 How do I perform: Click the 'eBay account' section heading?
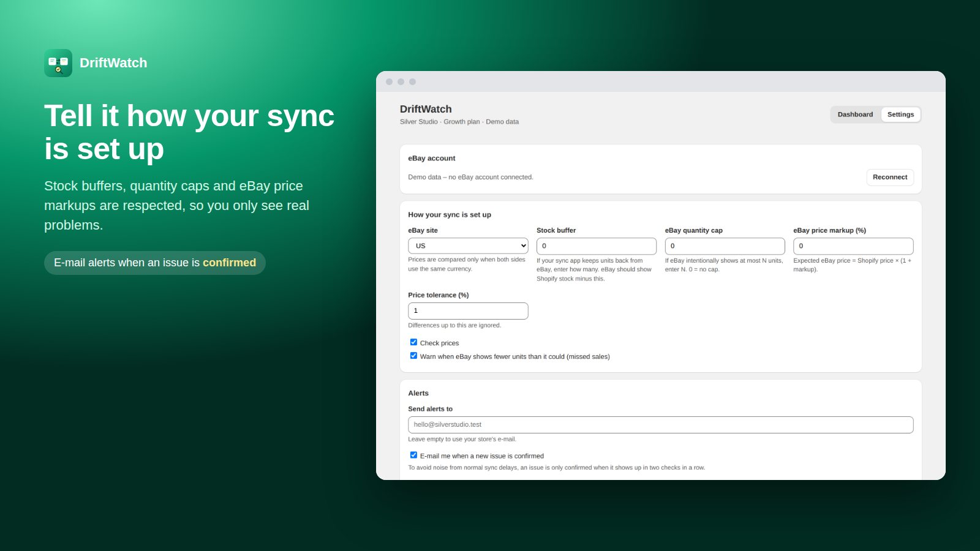pyautogui.click(x=432, y=158)
